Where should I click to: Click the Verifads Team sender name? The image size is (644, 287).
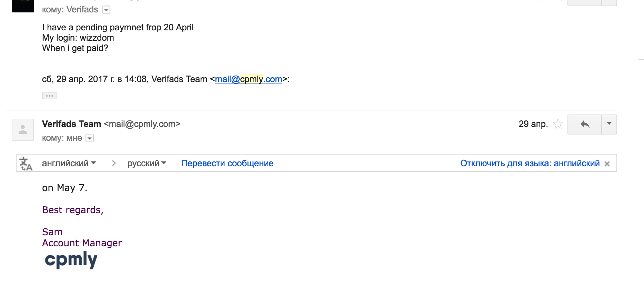click(x=71, y=124)
